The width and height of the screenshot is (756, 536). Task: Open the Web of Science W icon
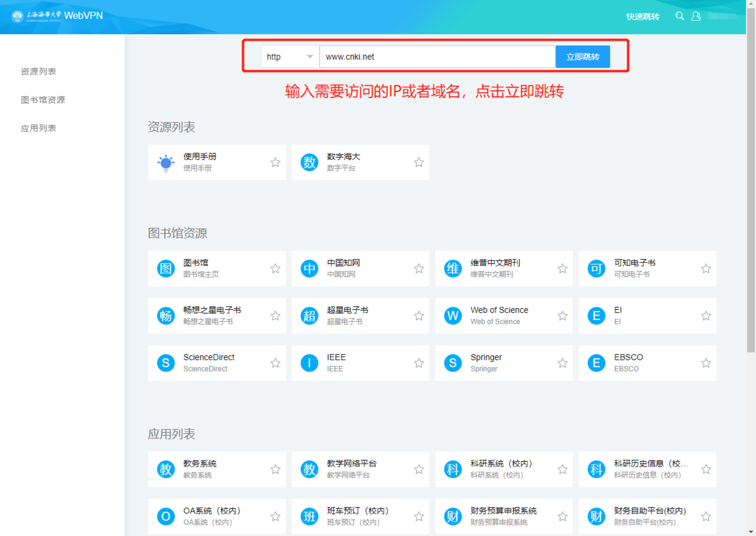(x=453, y=316)
